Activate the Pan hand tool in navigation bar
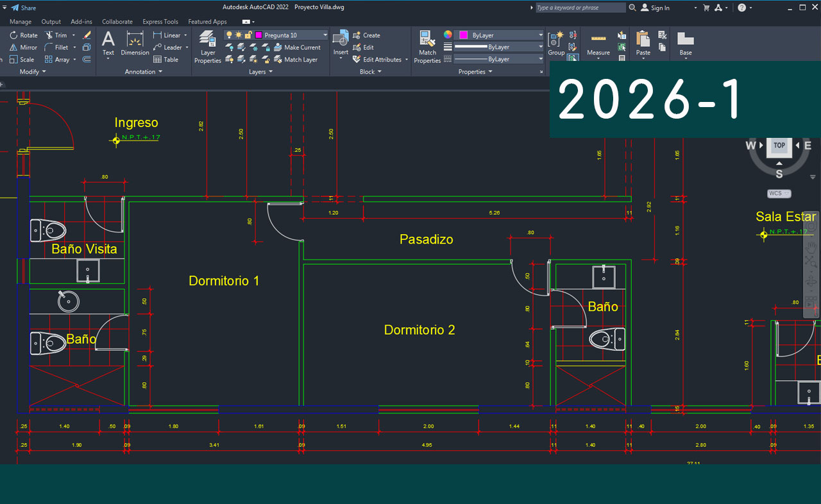The image size is (821, 504). tap(811, 246)
